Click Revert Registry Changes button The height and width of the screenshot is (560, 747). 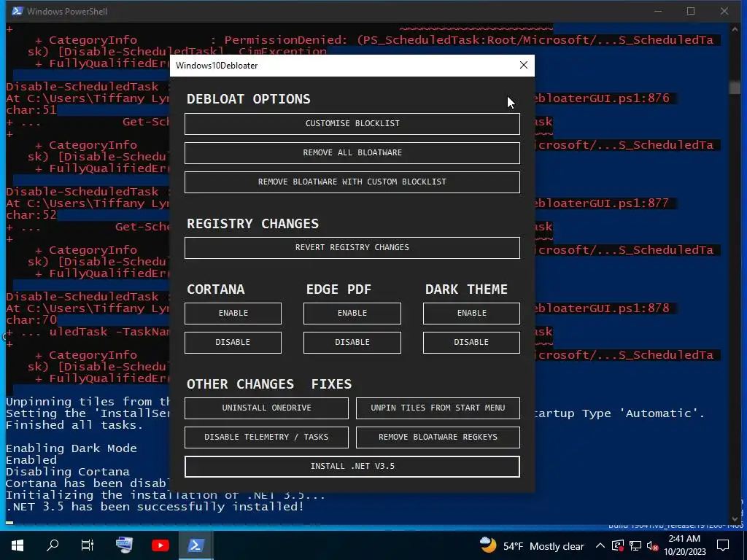click(x=352, y=248)
